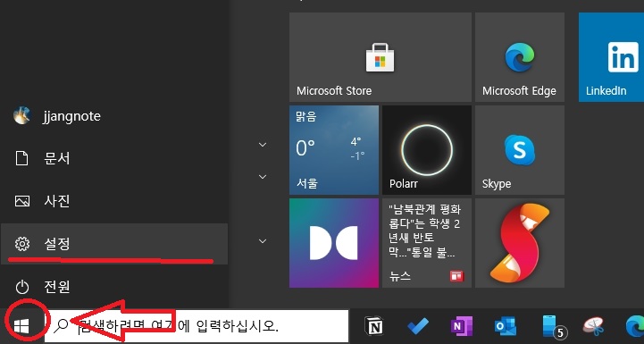This screenshot has height=344, width=644.
Task: Open 설정 (Settings) from Start menu
Action: coord(114,244)
